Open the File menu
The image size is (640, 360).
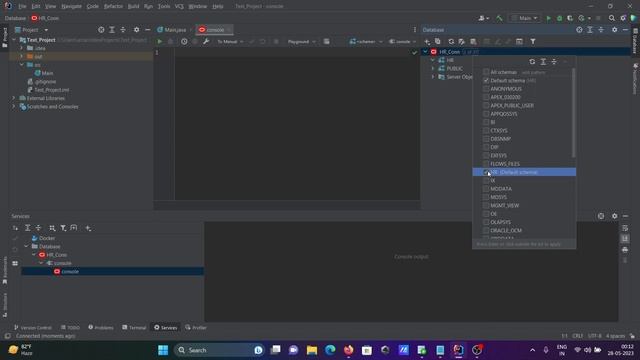click(x=22, y=7)
